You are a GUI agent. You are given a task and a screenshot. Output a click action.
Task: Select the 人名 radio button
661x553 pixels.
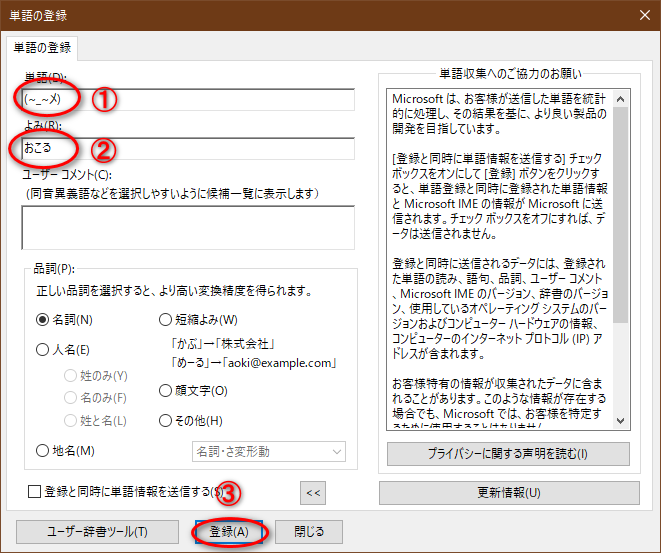click(43, 350)
